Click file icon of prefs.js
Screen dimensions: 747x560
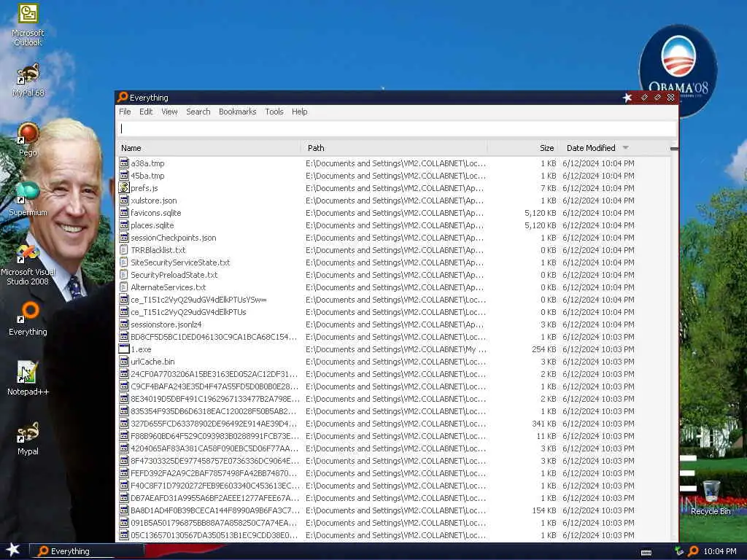click(x=124, y=188)
